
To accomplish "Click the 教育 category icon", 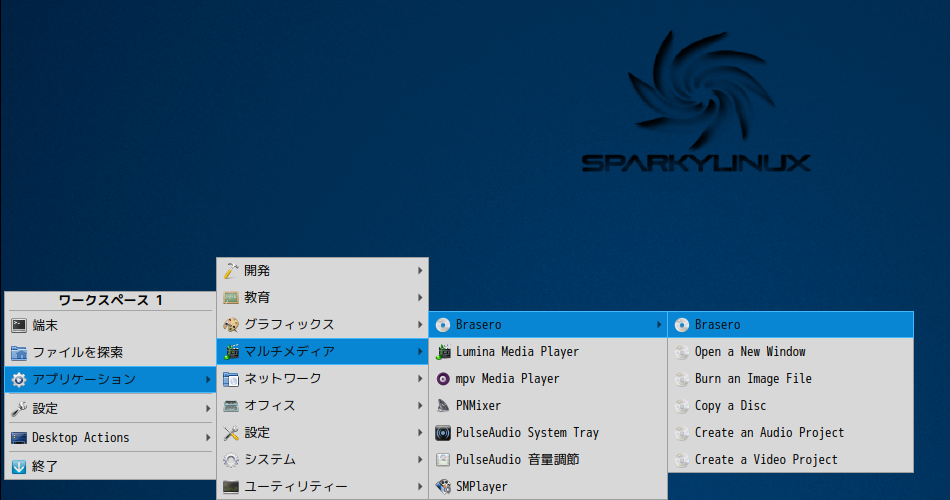I will (x=231, y=298).
